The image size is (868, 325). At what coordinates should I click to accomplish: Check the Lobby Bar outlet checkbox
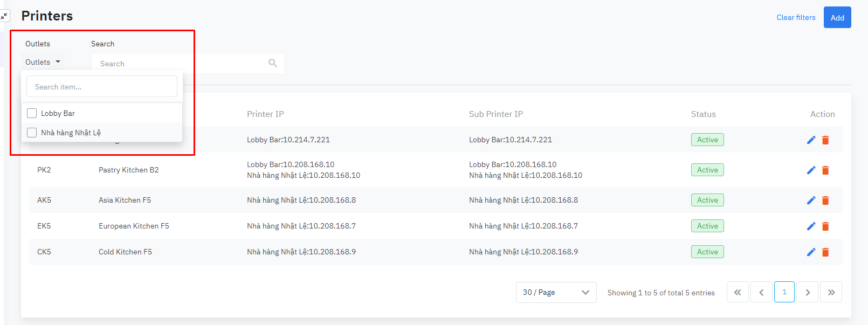point(32,113)
